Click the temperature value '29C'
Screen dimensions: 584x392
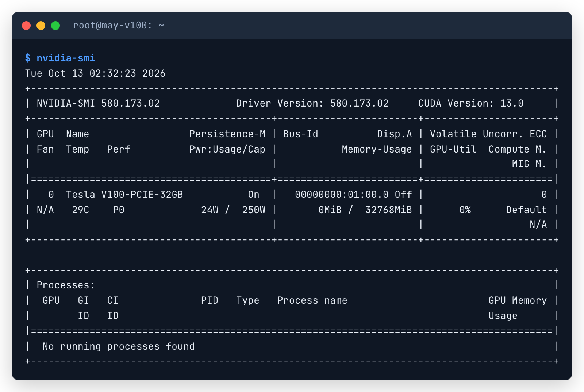pos(81,210)
